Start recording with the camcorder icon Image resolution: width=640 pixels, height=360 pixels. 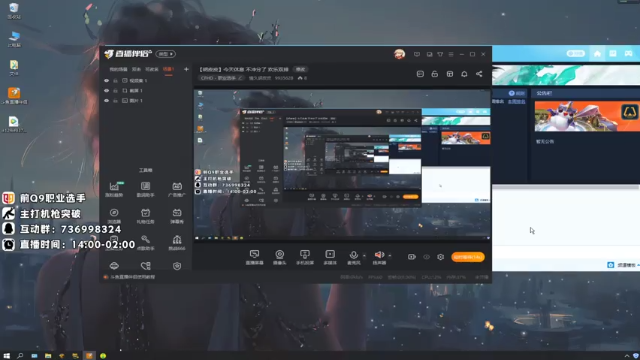tap(411, 257)
